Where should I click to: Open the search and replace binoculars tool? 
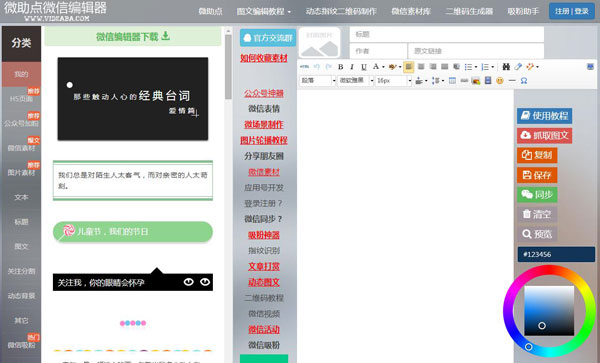(x=506, y=67)
